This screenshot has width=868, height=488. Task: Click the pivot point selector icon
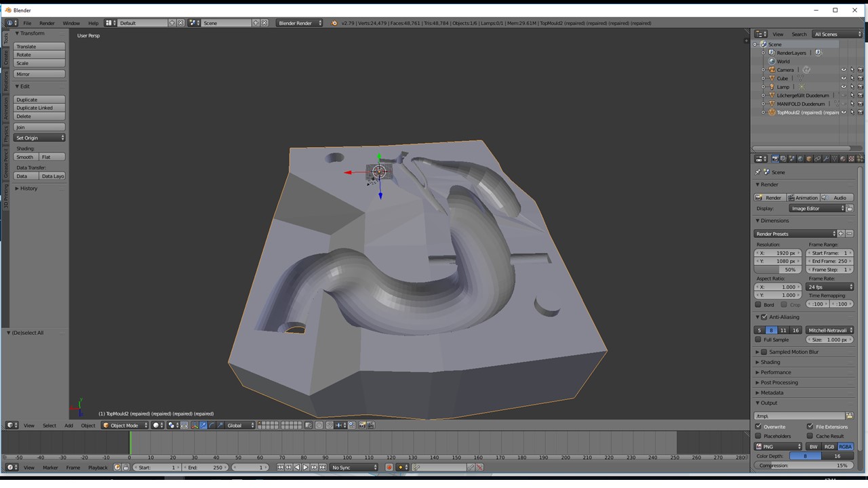[x=172, y=425]
